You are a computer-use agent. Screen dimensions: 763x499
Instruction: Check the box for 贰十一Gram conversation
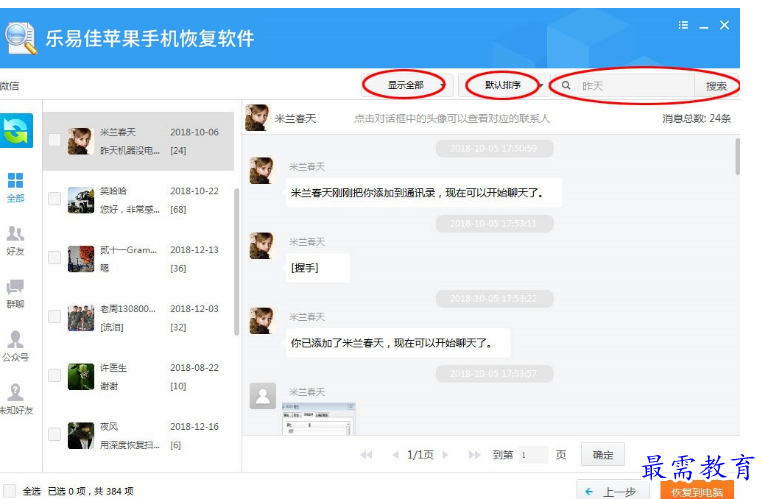[54, 258]
